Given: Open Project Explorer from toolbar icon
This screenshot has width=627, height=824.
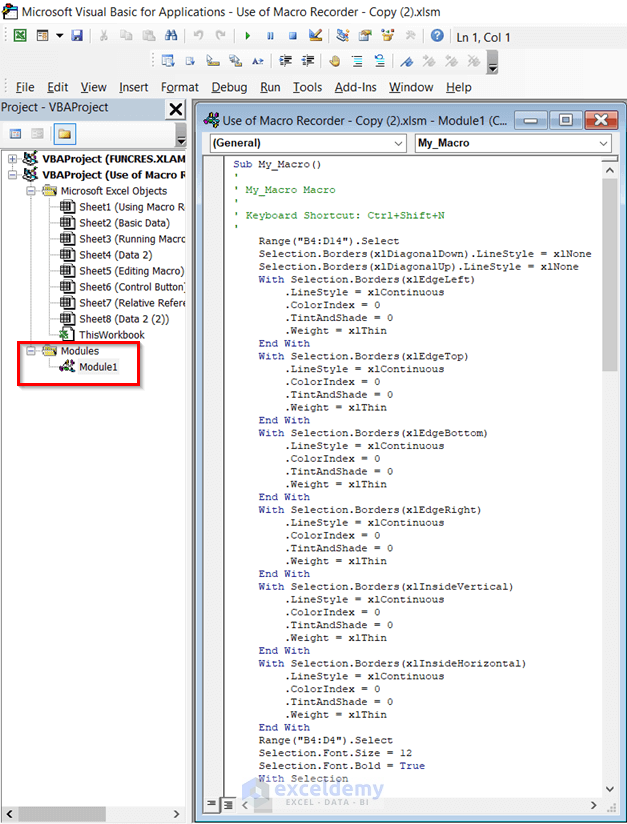Looking at the screenshot, I should point(343,36).
